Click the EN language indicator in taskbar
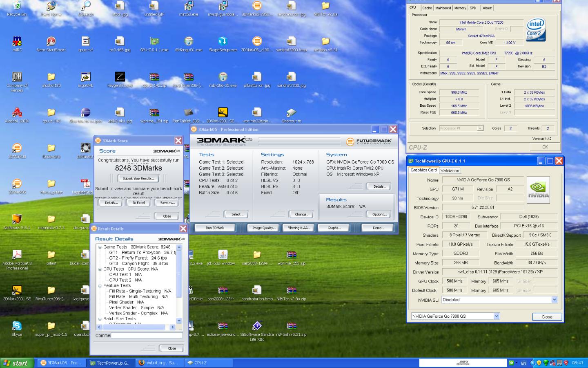 523,363
